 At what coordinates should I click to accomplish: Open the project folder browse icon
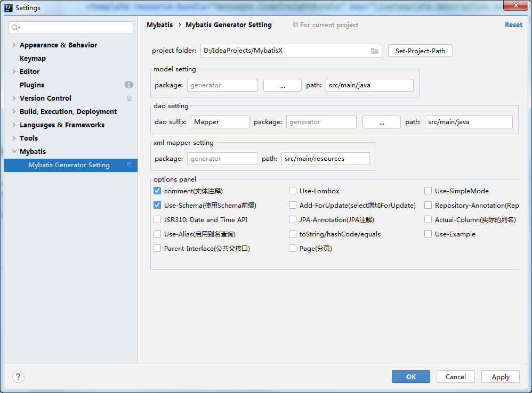375,51
